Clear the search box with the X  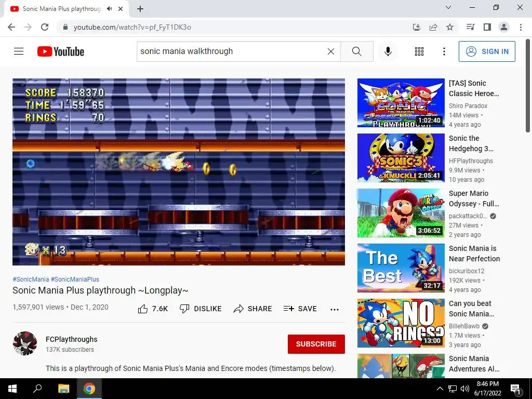(x=331, y=51)
